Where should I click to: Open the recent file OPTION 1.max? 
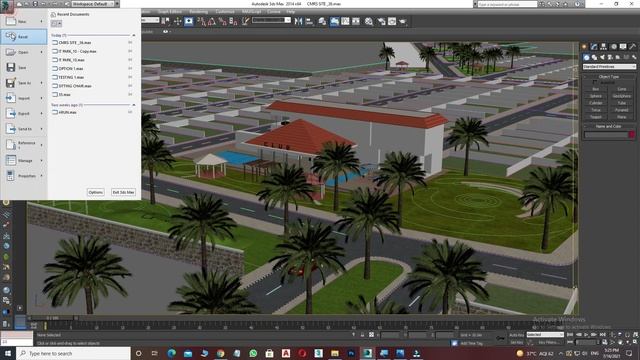pyautogui.click(x=71, y=69)
